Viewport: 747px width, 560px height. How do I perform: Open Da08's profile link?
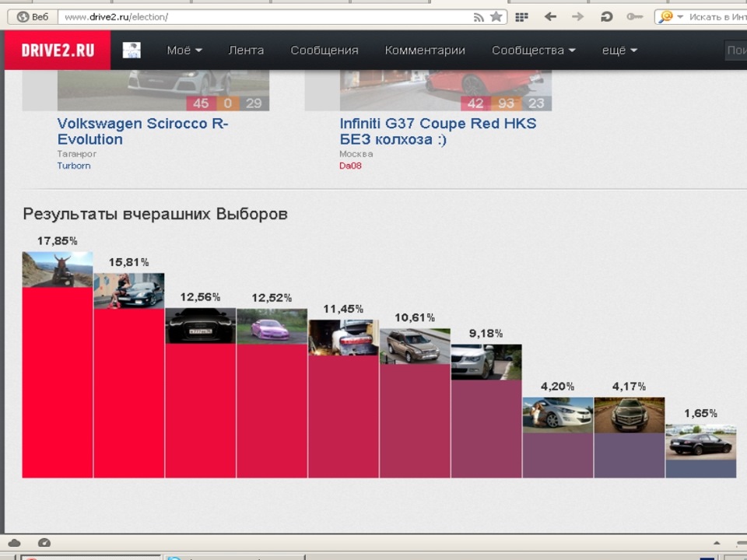(350, 166)
